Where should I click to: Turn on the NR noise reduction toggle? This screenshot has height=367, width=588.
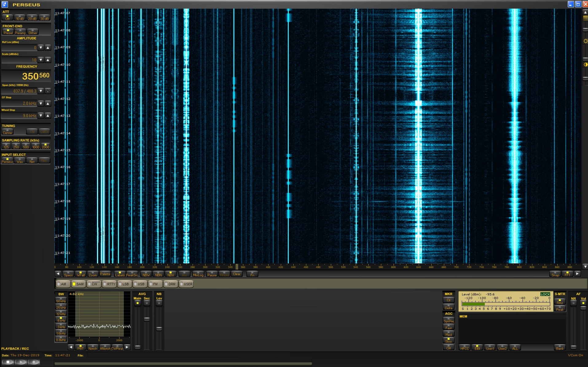[573, 303]
